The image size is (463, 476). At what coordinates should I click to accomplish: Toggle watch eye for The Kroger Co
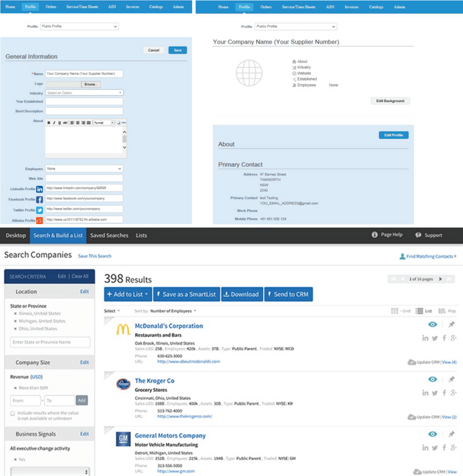(432, 379)
